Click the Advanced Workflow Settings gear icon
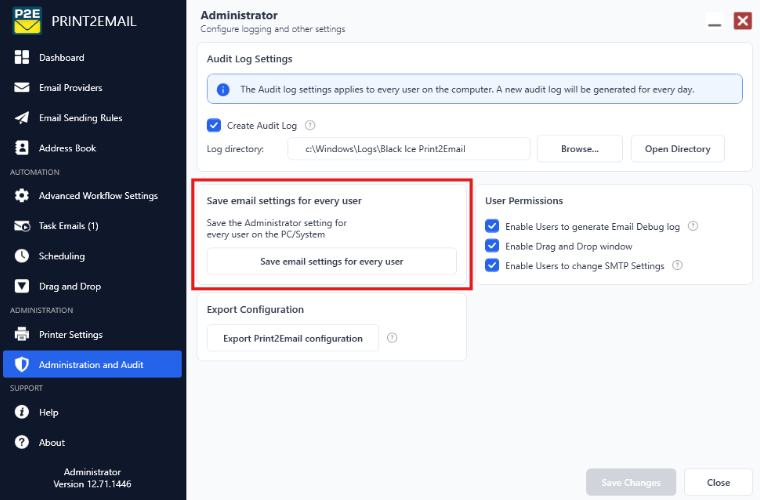The height and width of the screenshot is (500, 760). click(x=22, y=195)
